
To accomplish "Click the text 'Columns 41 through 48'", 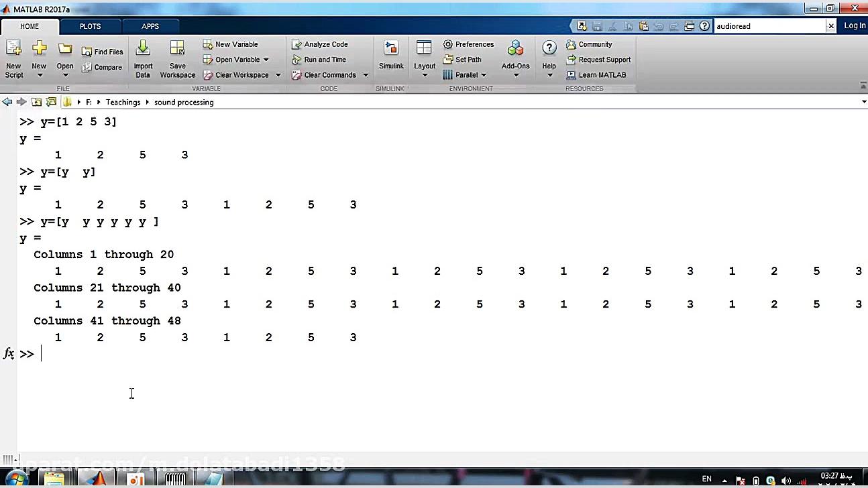I will [107, 320].
